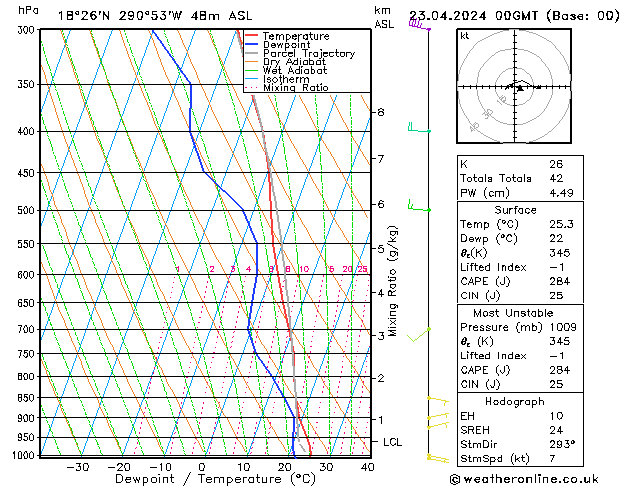Click the Hodograph section heading in table
This screenshot has width=629, height=486.
[x=515, y=401]
